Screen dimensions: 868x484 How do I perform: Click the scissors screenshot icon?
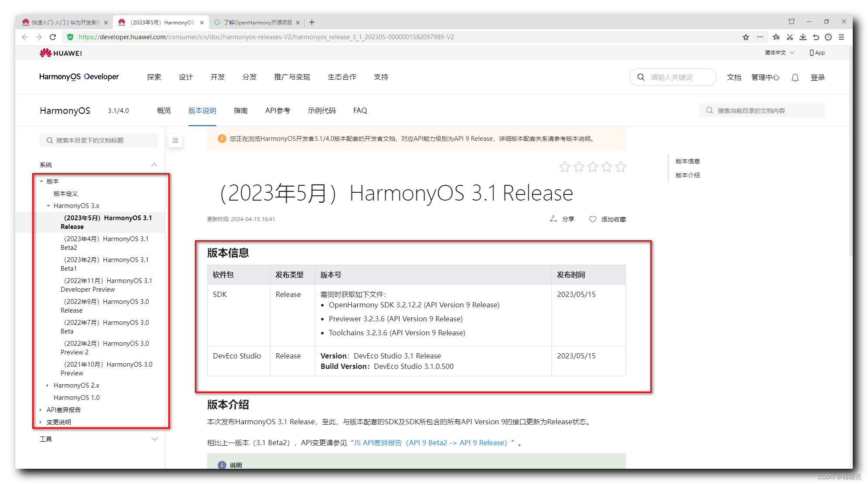pyautogui.click(x=789, y=37)
